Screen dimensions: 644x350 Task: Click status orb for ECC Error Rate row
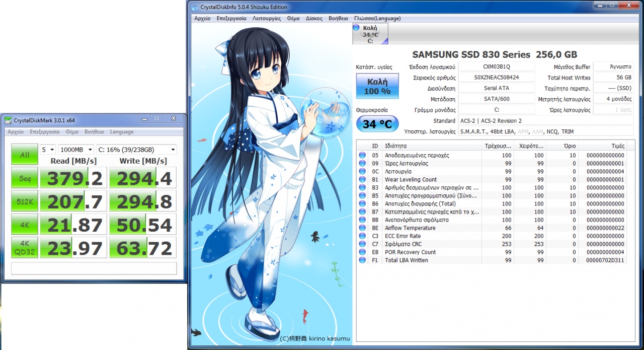[x=362, y=236]
